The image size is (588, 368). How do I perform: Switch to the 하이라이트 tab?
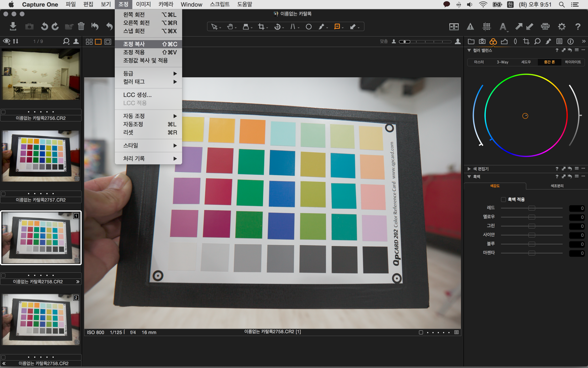pos(573,62)
